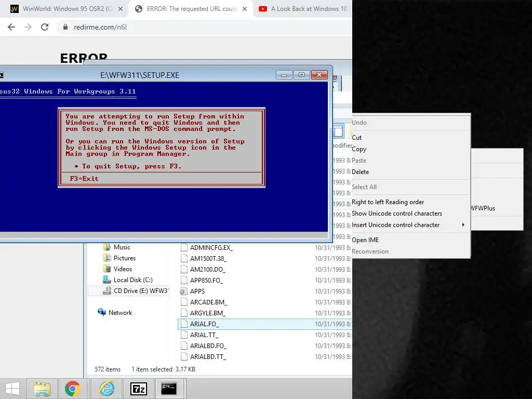Click the ADMINCFG.EX_ file icon

coord(184,248)
